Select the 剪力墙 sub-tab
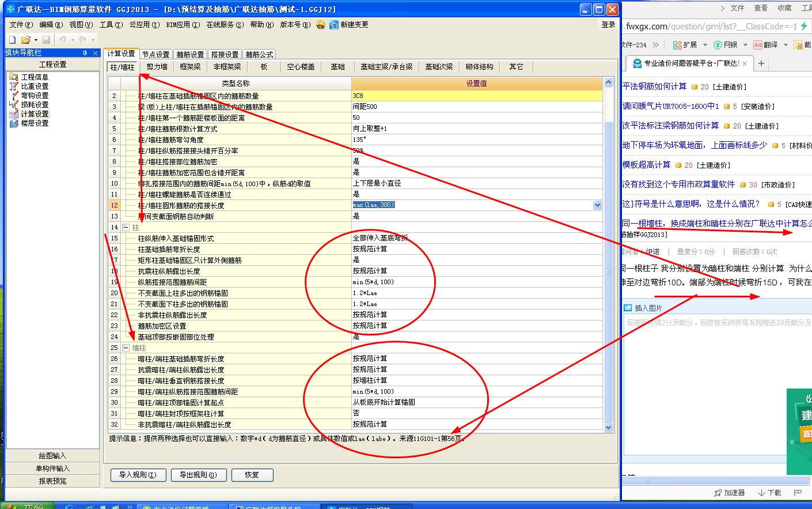The image size is (812, 509). point(157,67)
